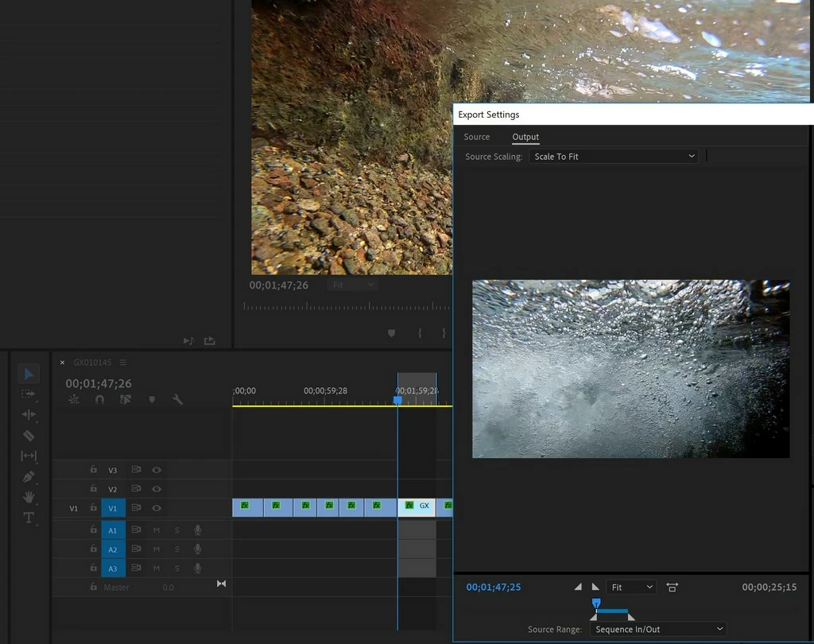This screenshot has height=644, width=814.
Task: Select the Ripple Edit tool
Action: point(29,414)
